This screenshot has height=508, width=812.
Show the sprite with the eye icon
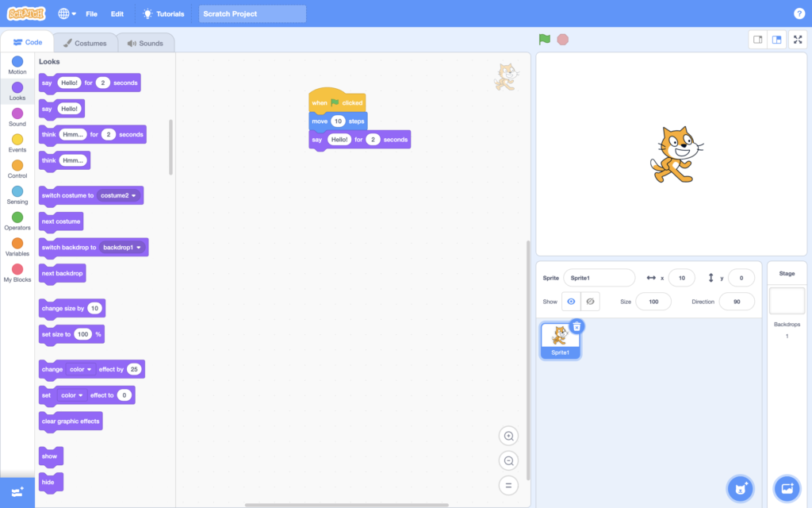tap(572, 302)
